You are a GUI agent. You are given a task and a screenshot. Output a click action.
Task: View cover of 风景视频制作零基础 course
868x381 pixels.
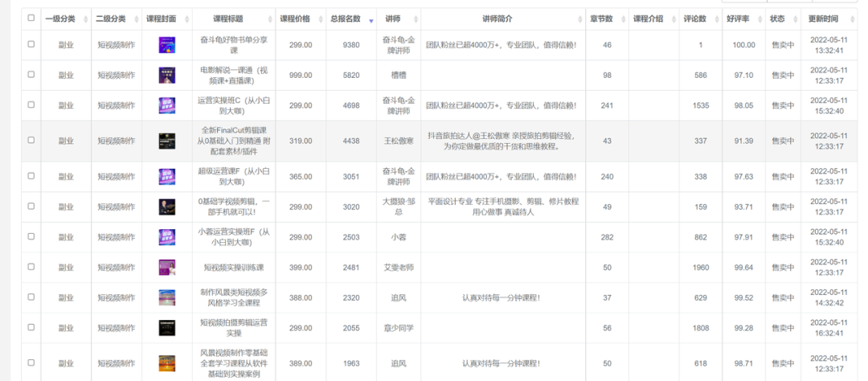pos(166,364)
